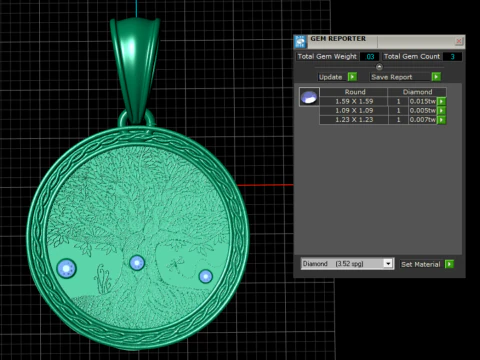Click the green arrow next to Update
The image size is (480, 360).
pyautogui.click(x=352, y=77)
